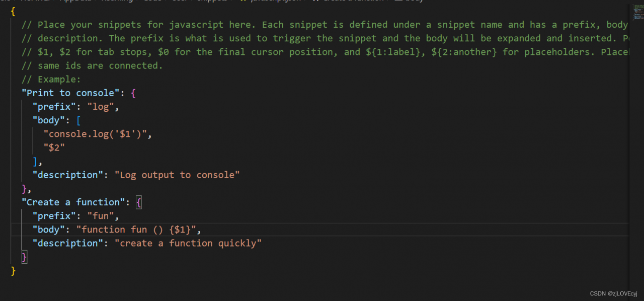Click the "// Example:" comment line
644x301 pixels.
[51, 80]
